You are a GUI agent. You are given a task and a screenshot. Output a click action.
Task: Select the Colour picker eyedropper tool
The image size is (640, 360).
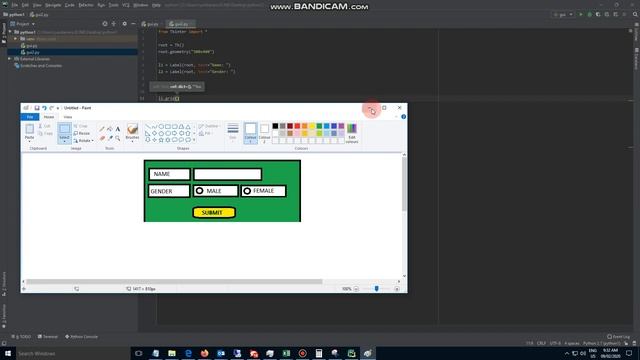tap(110, 138)
